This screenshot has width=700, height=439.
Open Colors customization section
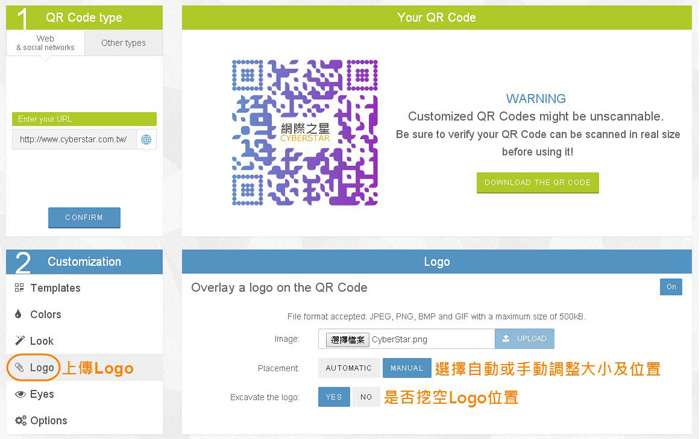84,314
